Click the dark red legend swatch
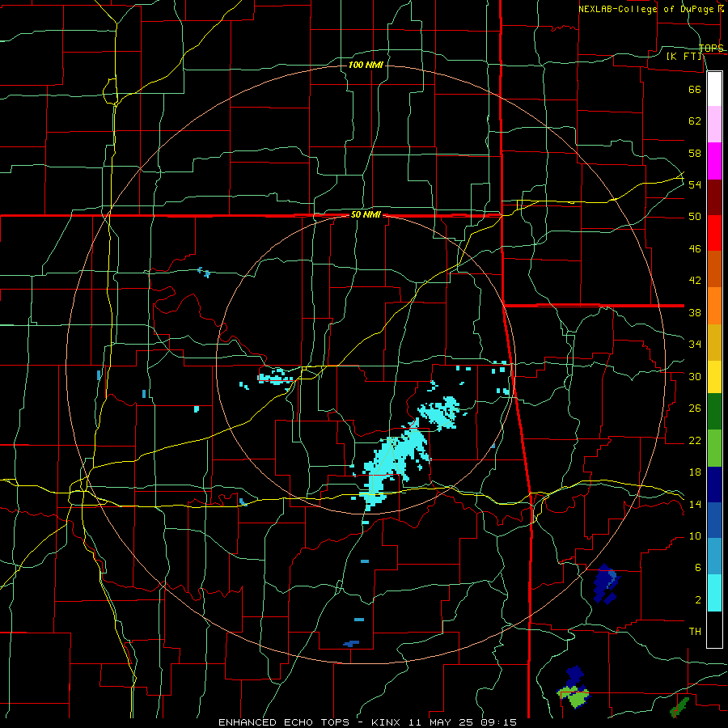 pos(714,197)
